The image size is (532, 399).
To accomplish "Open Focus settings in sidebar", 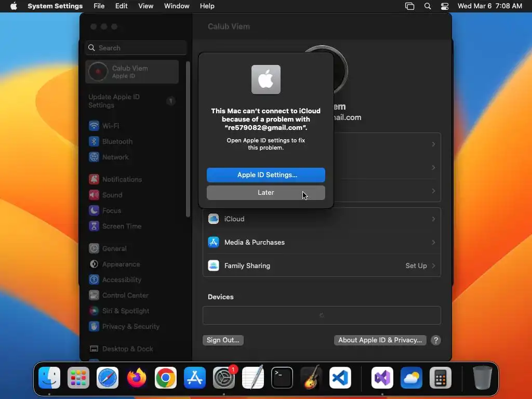I will tap(132, 210).
